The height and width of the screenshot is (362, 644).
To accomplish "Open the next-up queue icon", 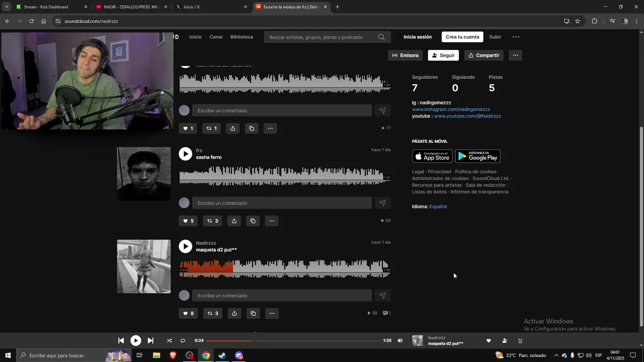I will tap(520, 340).
